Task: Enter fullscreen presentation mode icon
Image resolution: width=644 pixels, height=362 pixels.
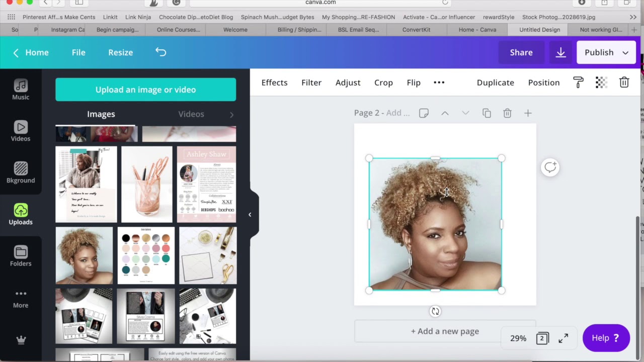Action: pyautogui.click(x=563, y=338)
